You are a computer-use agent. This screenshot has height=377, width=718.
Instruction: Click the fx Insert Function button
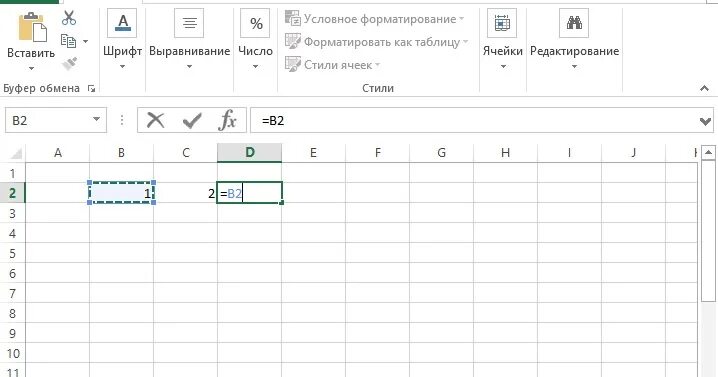pos(228,120)
